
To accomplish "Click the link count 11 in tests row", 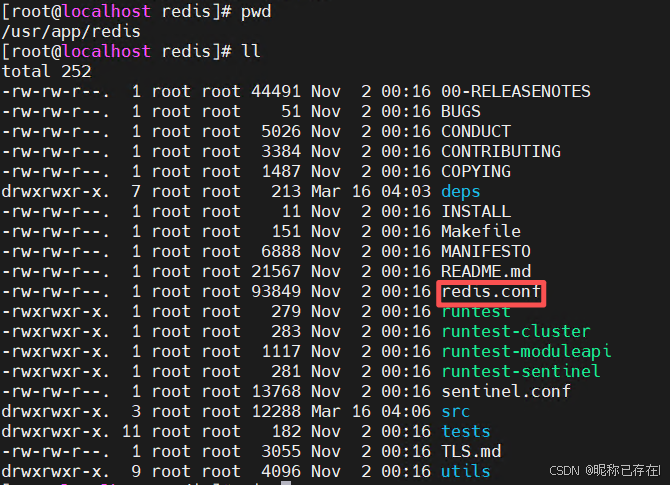I will (x=131, y=432).
